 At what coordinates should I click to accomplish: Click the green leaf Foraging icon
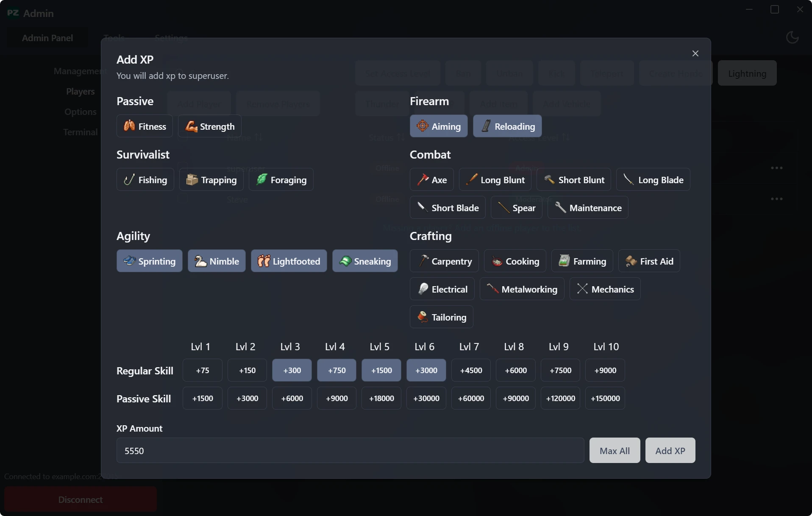coord(261,179)
